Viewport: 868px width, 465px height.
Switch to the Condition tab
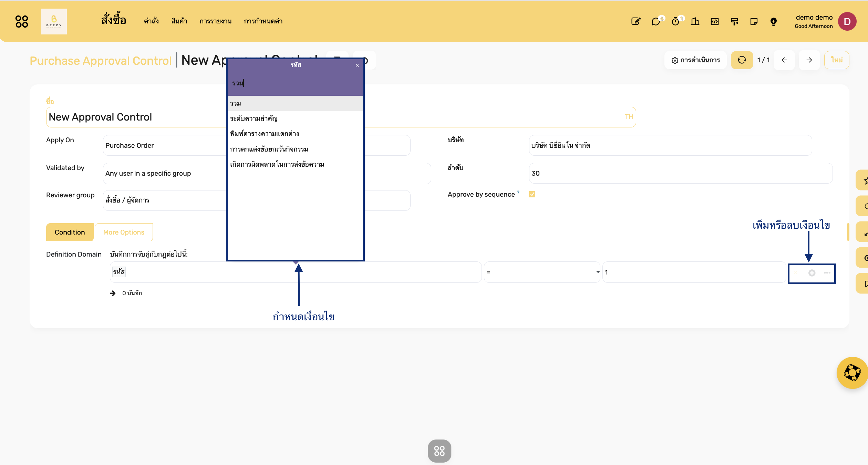[70, 232]
